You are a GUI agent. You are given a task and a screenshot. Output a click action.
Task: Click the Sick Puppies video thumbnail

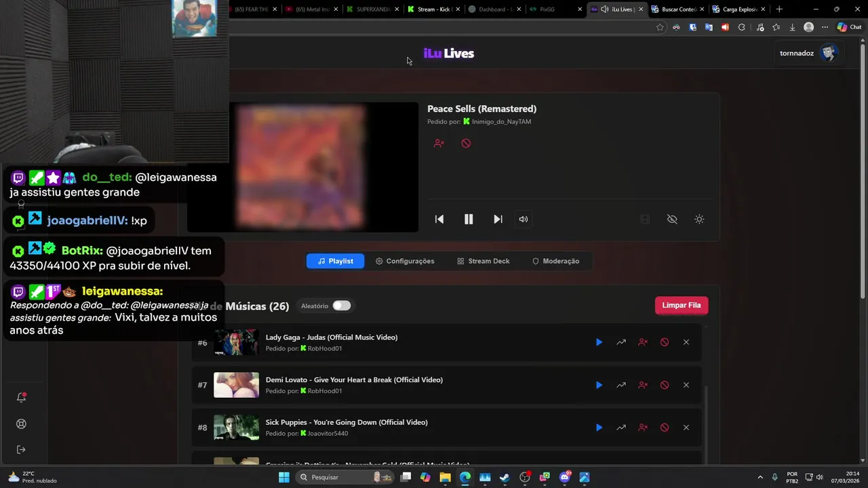[x=236, y=428]
